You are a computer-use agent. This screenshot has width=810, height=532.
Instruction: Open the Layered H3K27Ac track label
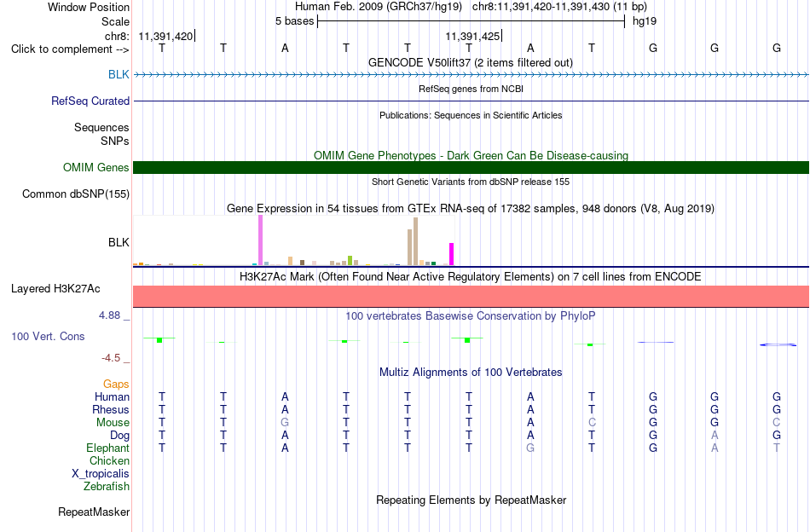tap(55, 288)
